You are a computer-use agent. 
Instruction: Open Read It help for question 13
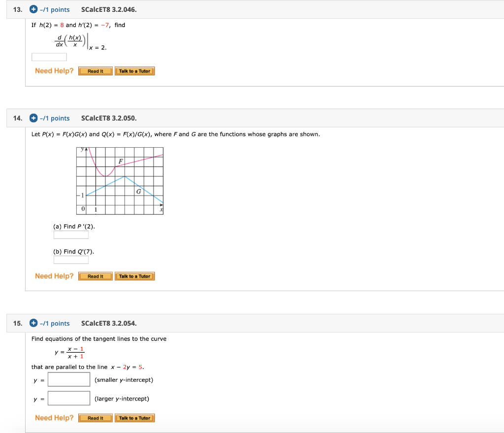[x=94, y=70]
